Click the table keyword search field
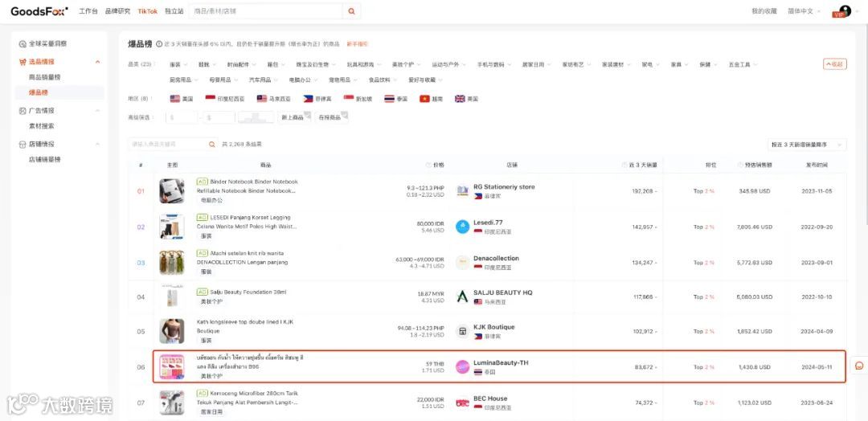This screenshot has width=868, height=421. (x=167, y=145)
